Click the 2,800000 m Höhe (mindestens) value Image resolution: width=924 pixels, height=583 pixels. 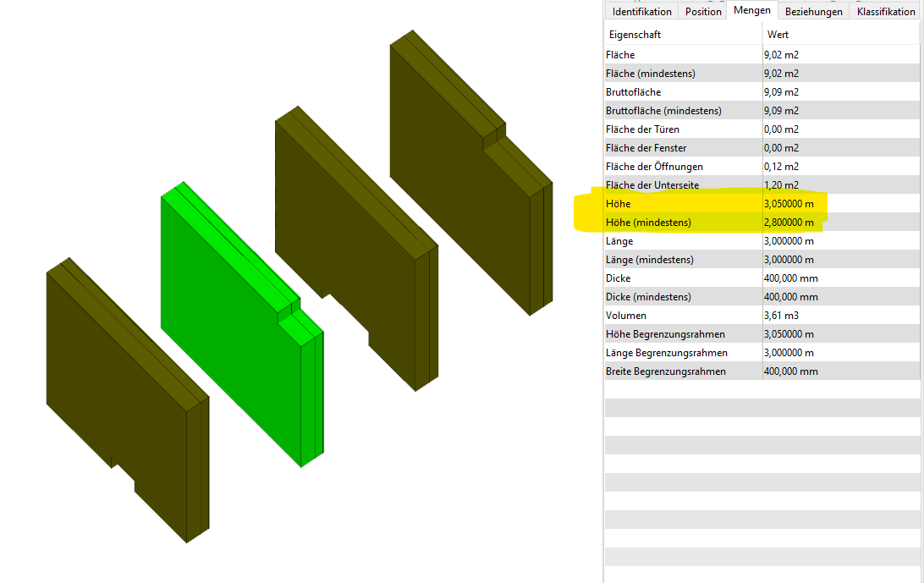click(789, 223)
